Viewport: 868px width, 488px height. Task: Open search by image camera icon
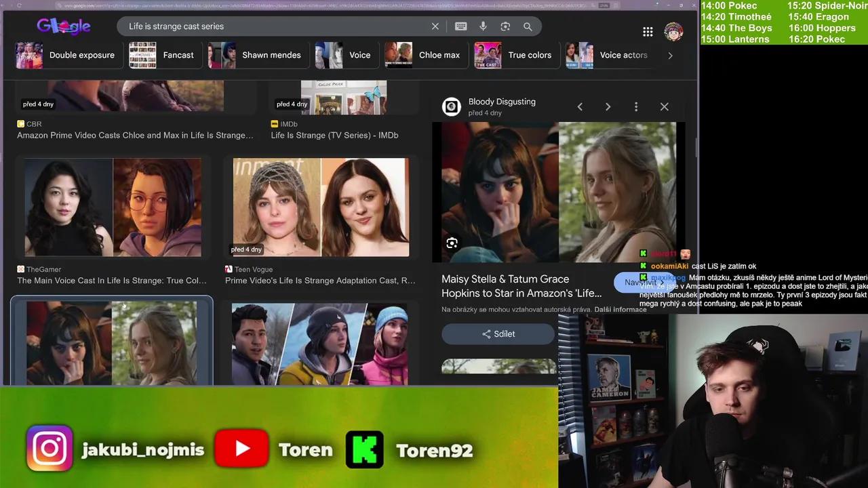(x=505, y=26)
